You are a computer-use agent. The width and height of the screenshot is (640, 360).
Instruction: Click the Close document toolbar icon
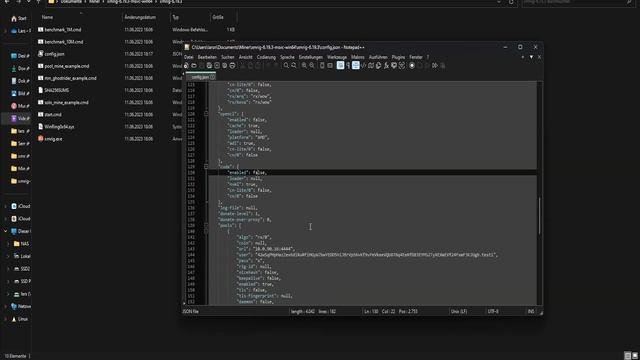pos(217,65)
